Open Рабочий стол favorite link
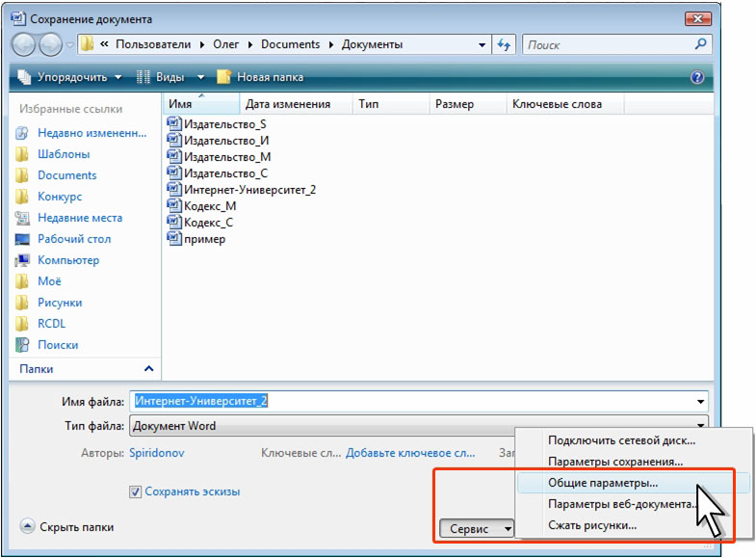The height and width of the screenshot is (558, 756). (x=74, y=239)
